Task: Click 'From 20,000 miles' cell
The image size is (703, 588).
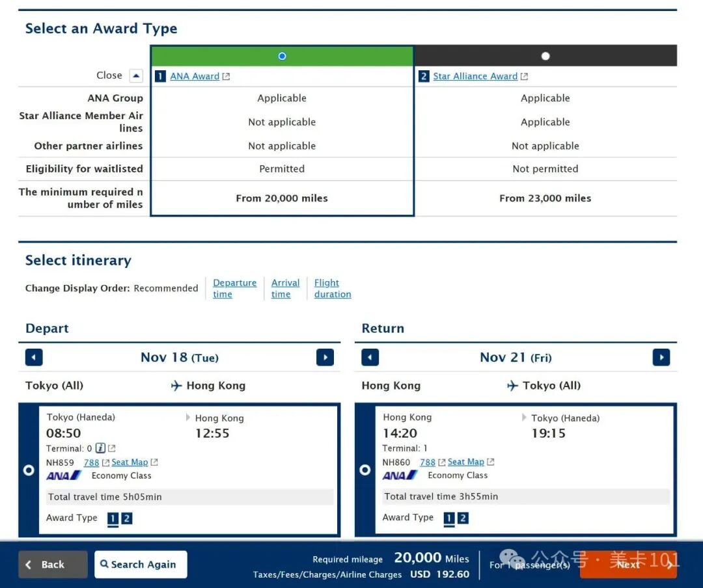Action: 282,198
